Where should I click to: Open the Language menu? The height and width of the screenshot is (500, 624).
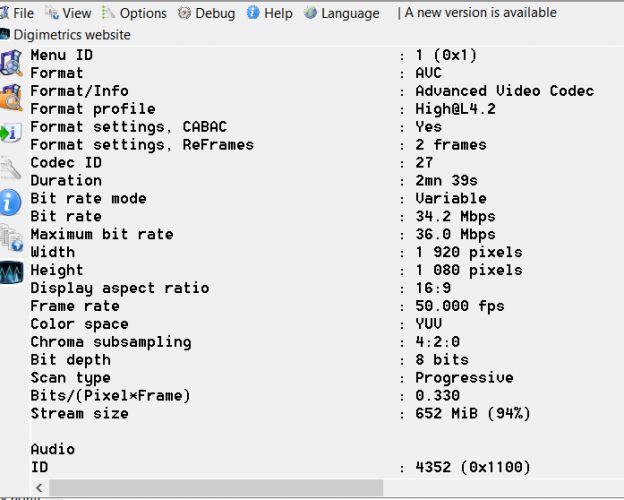coord(342,13)
